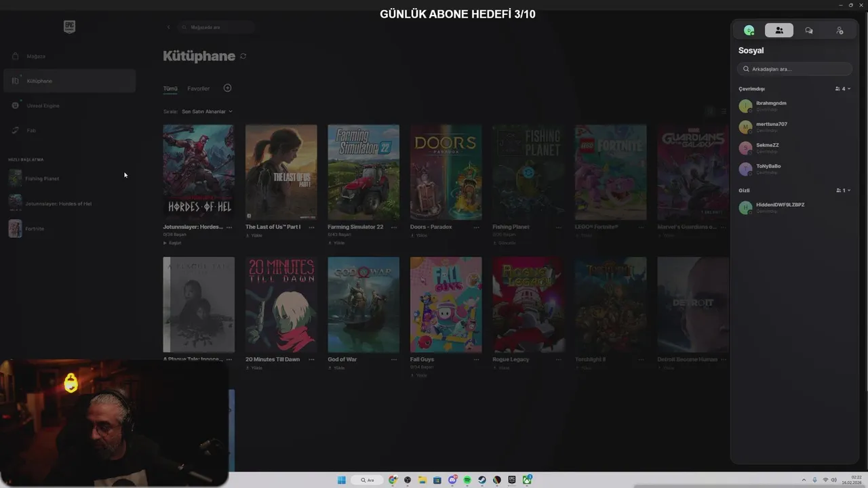
Task: Open God of War game cover
Action: coord(363,304)
